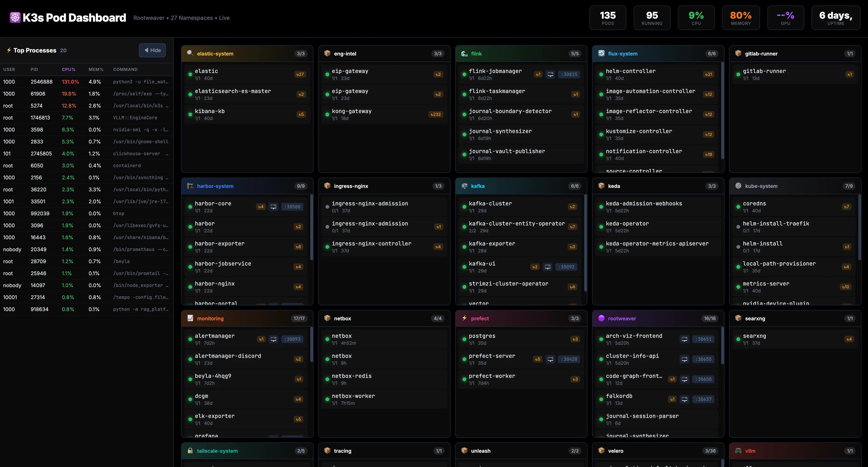
Task: Open monitor icon for alertmanager
Action: pyautogui.click(x=274, y=339)
